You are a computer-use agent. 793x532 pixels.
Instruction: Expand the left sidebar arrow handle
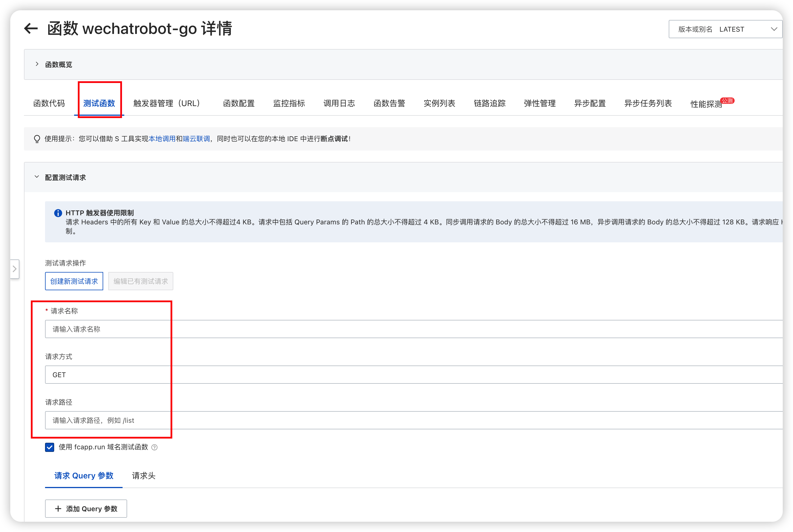click(x=15, y=269)
